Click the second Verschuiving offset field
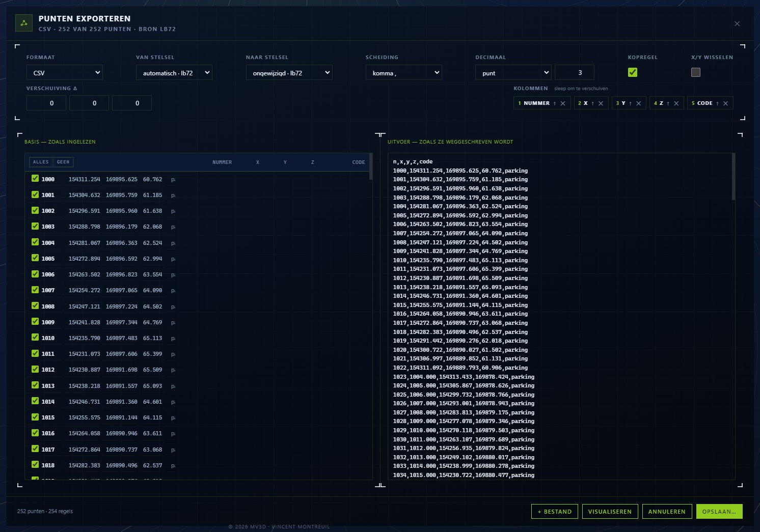The width and height of the screenshot is (760, 532). coord(89,103)
